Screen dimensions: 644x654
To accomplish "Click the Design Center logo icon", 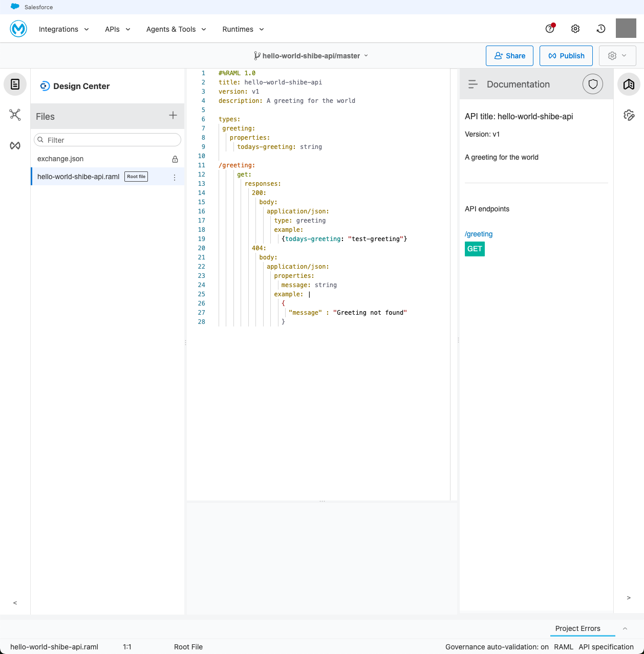I will 45,86.
